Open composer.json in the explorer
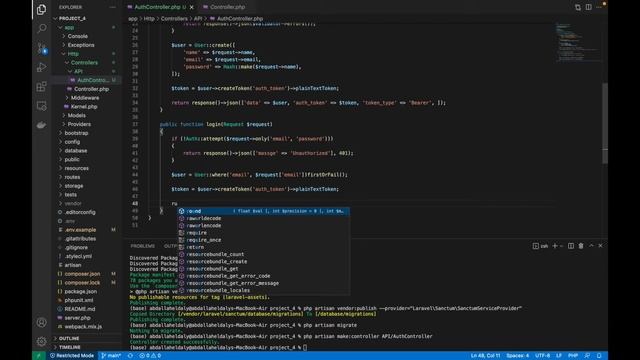The height and width of the screenshot is (360, 640). pyautogui.click(x=82, y=274)
